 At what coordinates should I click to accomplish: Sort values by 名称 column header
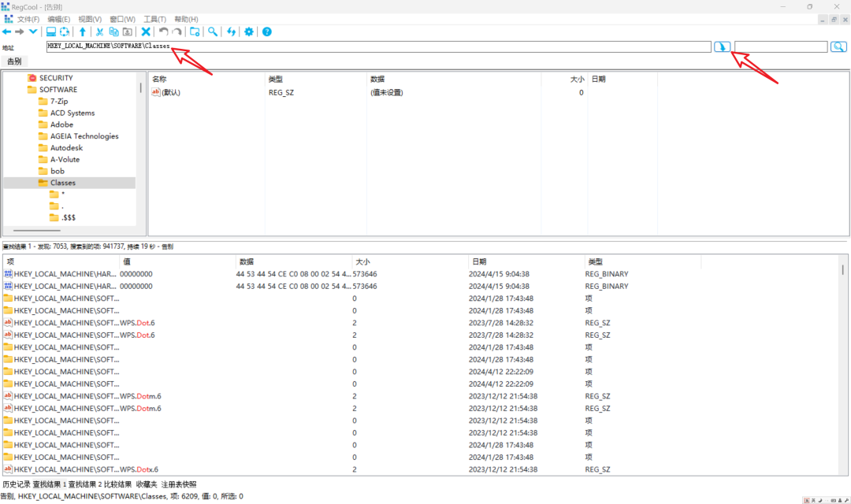[x=206, y=80]
